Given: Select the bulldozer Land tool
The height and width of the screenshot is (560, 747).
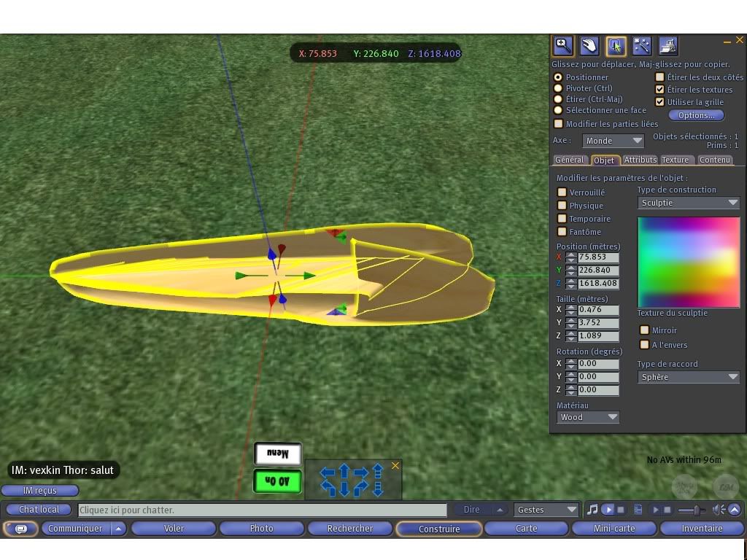Looking at the screenshot, I should [667, 46].
